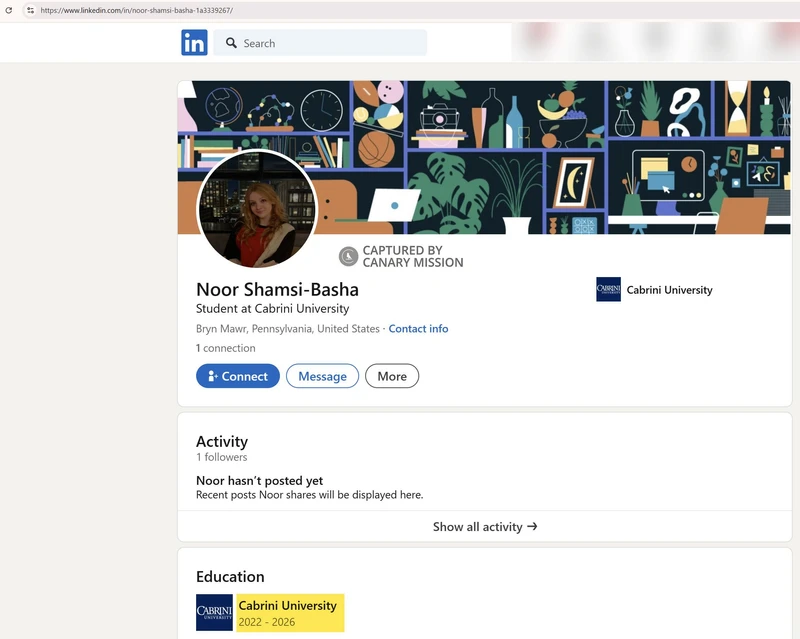Click the Education section heading
The width and height of the screenshot is (800, 639).
230,576
